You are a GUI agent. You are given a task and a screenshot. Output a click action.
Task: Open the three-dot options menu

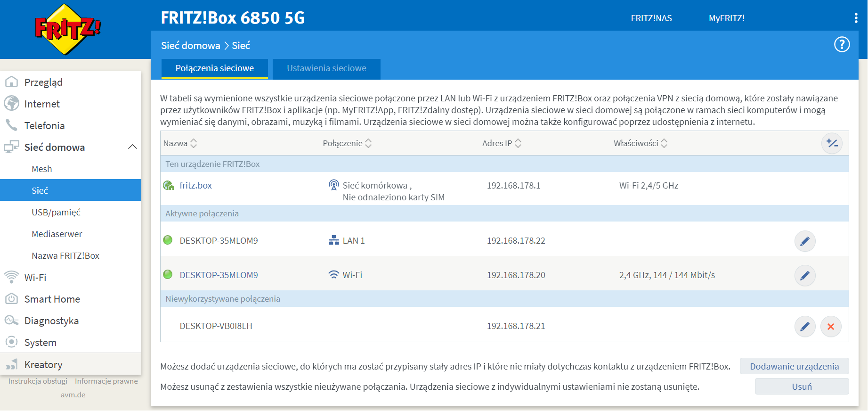[x=856, y=18]
